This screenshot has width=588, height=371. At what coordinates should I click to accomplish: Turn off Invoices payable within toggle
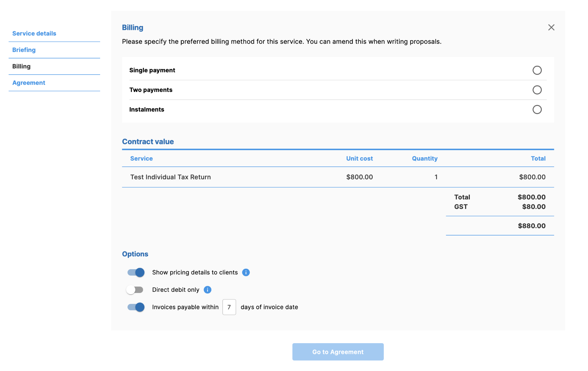pyautogui.click(x=136, y=307)
